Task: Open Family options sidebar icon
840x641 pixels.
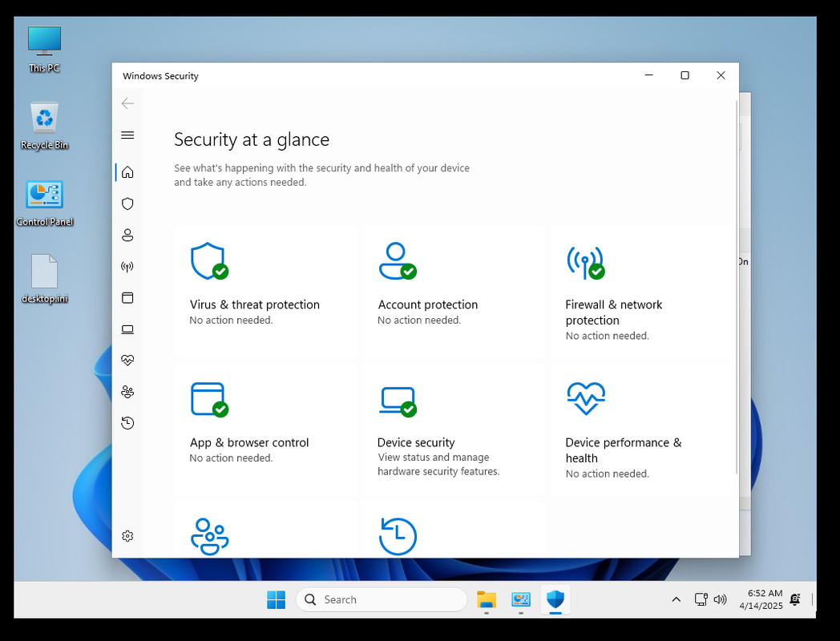Action: pos(127,392)
